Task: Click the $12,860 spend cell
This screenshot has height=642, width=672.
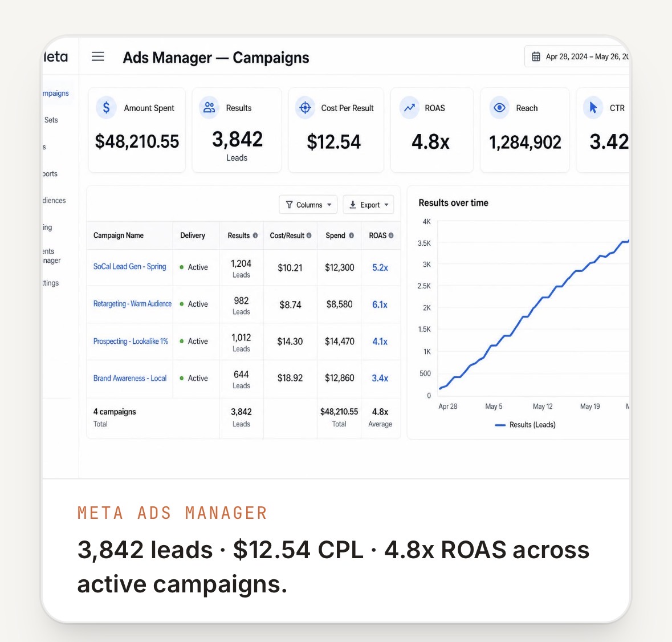Action: tap(340, 378)
